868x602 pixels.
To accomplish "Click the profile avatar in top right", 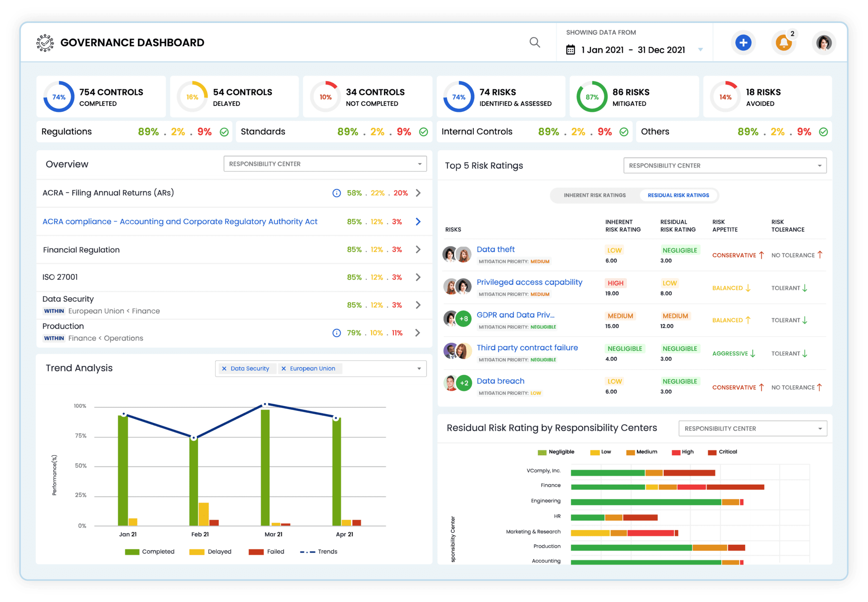I will pyautogui.click(x=823, y=42).
